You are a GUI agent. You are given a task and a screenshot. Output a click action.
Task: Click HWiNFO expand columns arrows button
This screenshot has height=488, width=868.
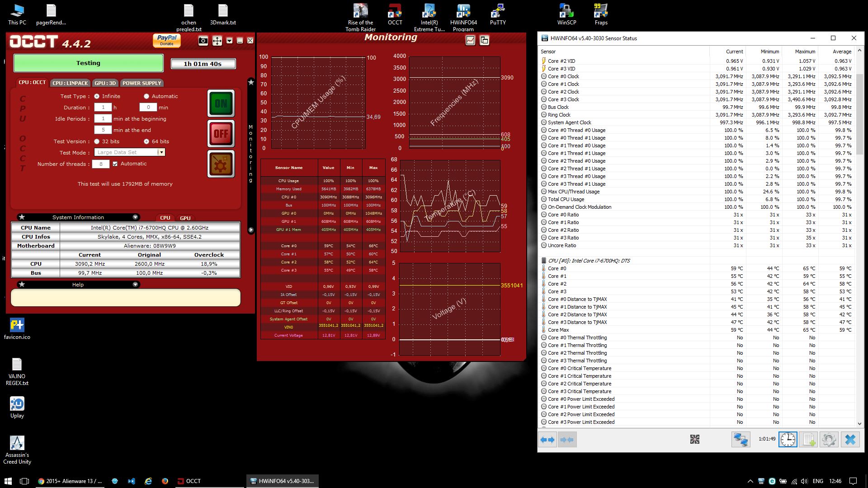point(547,440)
